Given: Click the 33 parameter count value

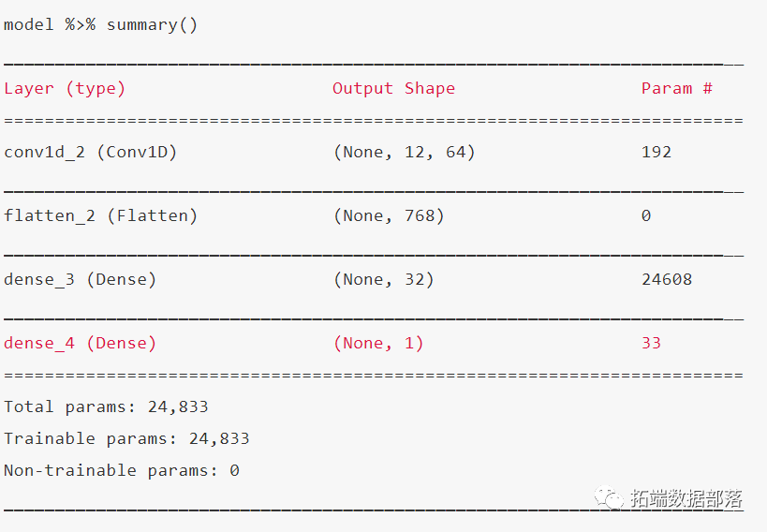Looking at the screenshot, I should [x=651, y=343].
